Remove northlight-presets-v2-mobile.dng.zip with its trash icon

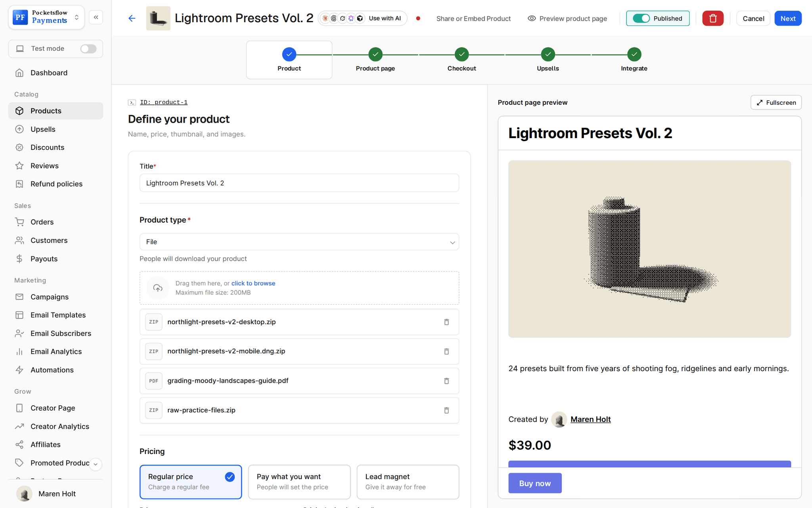coord(446,351)
